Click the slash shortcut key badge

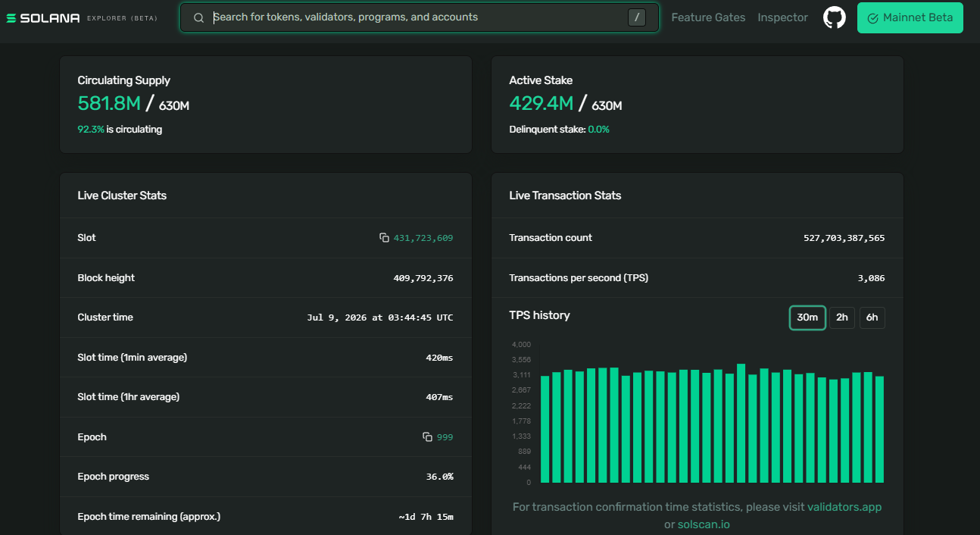[x=637, y=17]
